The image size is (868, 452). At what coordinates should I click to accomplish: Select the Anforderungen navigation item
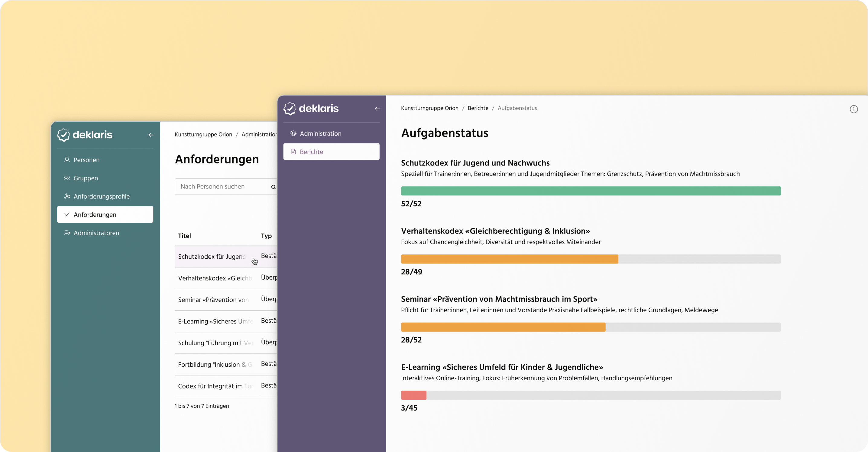pyautogui.click(x=95, y=214)
